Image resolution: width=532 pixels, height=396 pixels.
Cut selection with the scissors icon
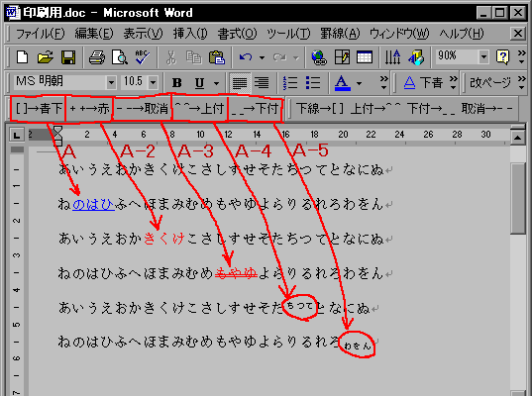click(171, 57)
